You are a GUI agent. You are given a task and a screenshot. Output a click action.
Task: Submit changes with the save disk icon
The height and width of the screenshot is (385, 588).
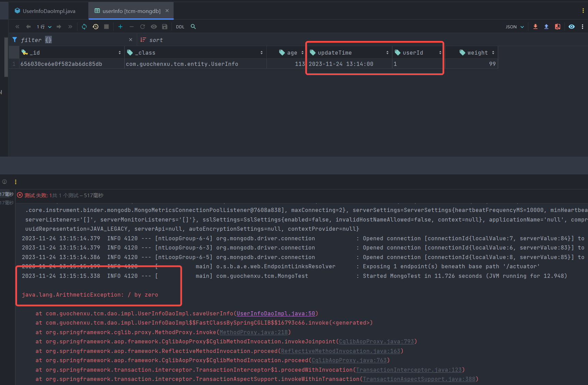tap(165, 27)
